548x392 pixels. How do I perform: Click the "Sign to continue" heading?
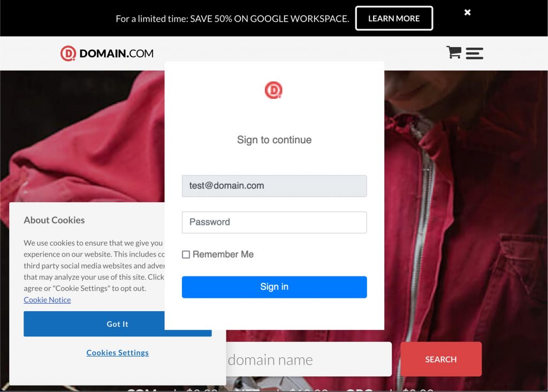(274, 140)
